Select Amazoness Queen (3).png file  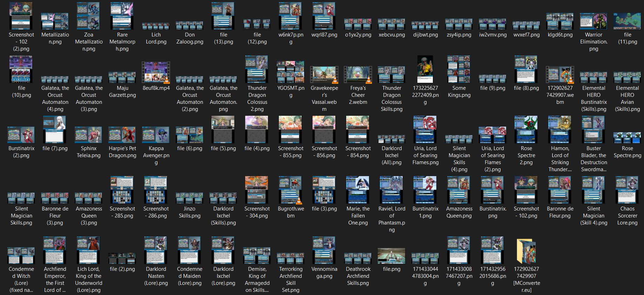tap(88, 198)
